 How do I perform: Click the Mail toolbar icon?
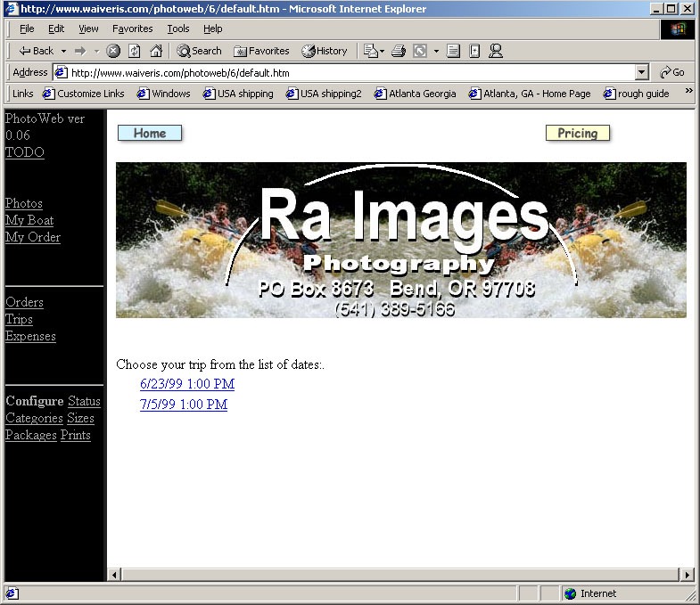pyautogui.click(x=371, y=51)
